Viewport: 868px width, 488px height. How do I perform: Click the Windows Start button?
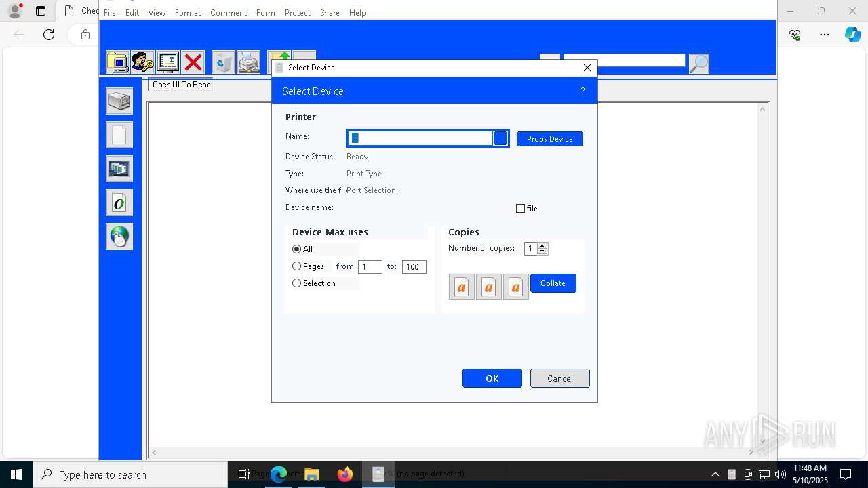[x=16, y=474]
